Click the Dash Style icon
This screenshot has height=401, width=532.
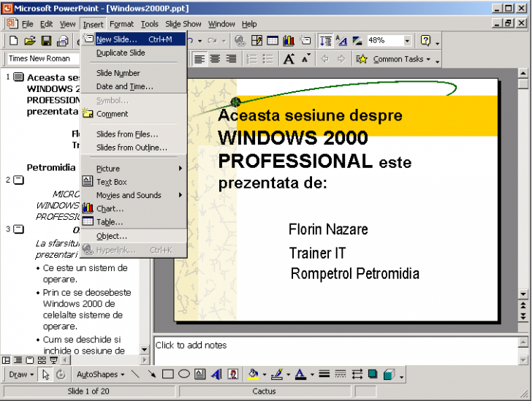[x=341, y=375]
